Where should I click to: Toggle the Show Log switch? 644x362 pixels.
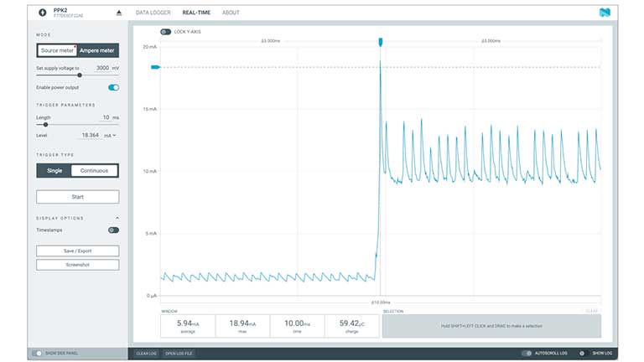point(582,353)
